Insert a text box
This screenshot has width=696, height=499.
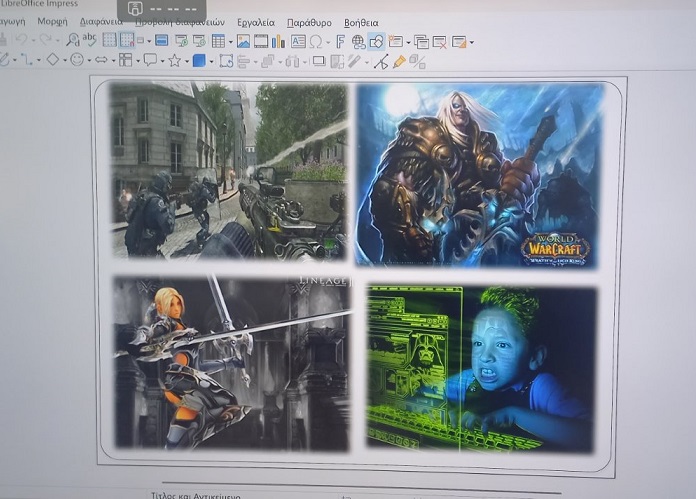click(298, 42)
